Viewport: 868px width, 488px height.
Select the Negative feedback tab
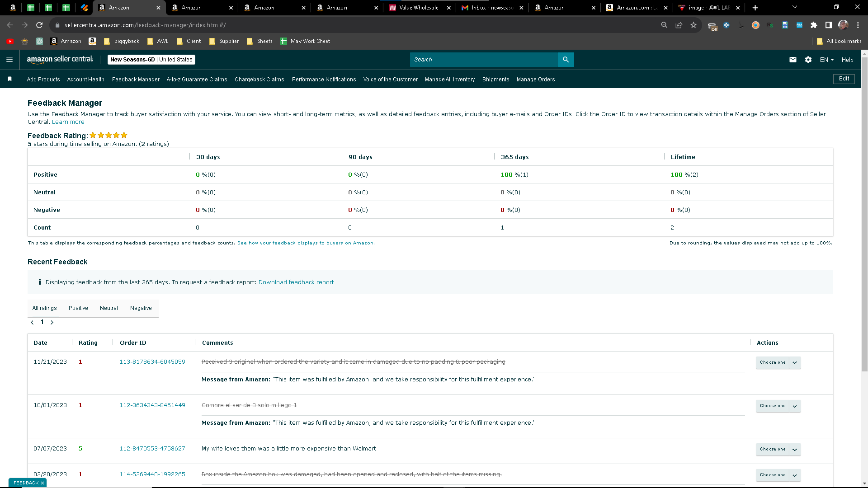coord(141,308)
